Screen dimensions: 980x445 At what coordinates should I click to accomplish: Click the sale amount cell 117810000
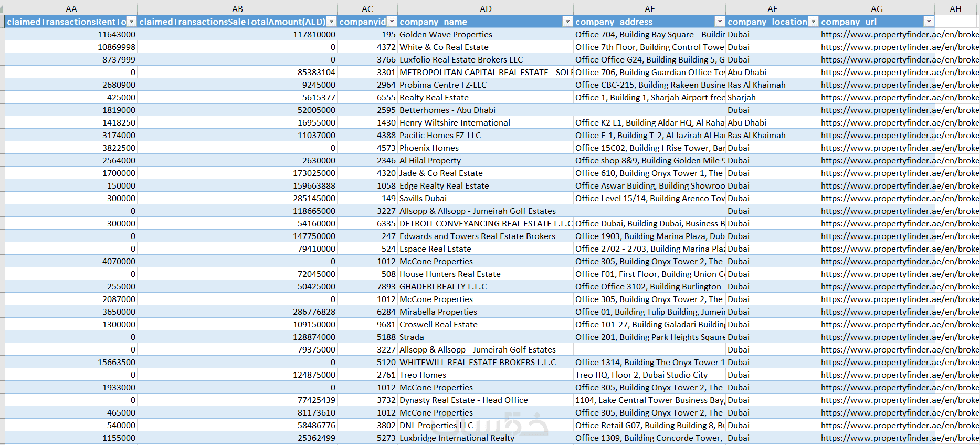click(x=237, y=34)
